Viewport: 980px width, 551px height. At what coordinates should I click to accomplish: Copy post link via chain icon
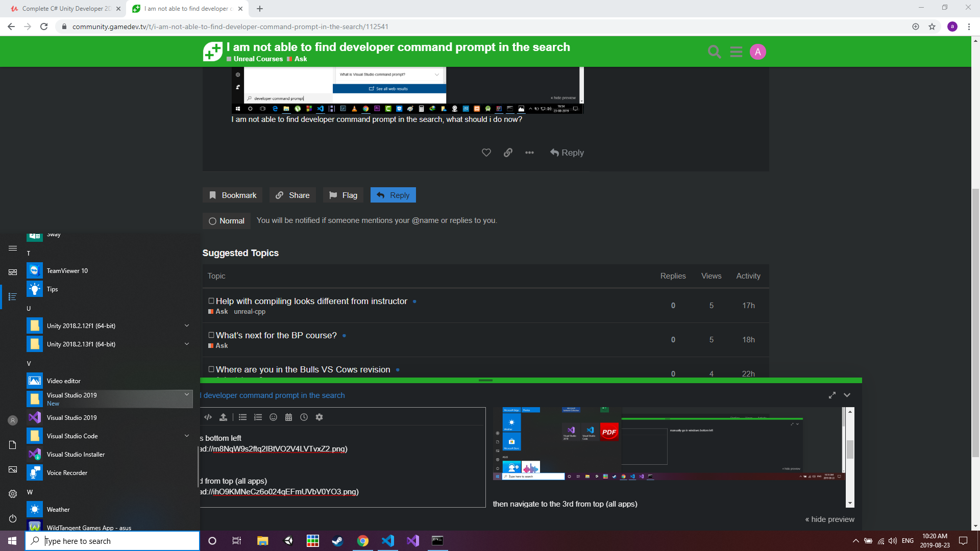pos(508,153)
